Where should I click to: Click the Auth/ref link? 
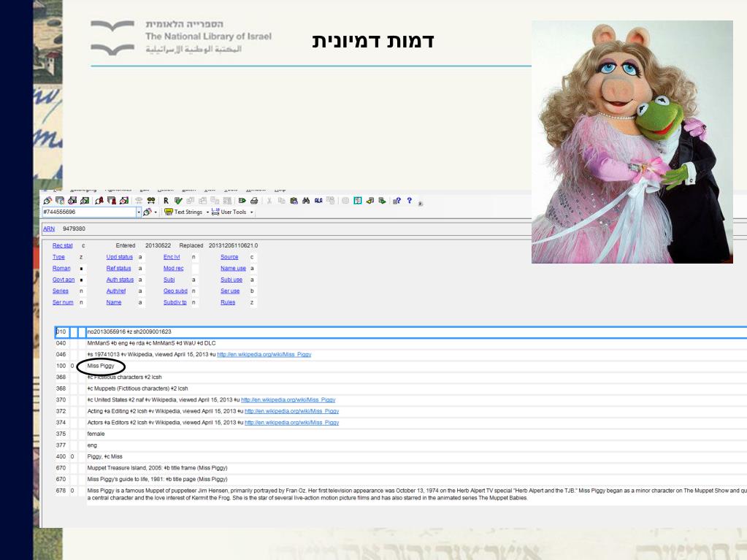tap(116, 291)
